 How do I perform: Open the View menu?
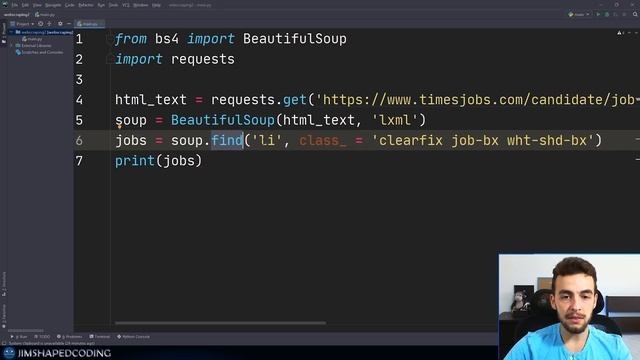pyautogui.click(x=37, y=5)
